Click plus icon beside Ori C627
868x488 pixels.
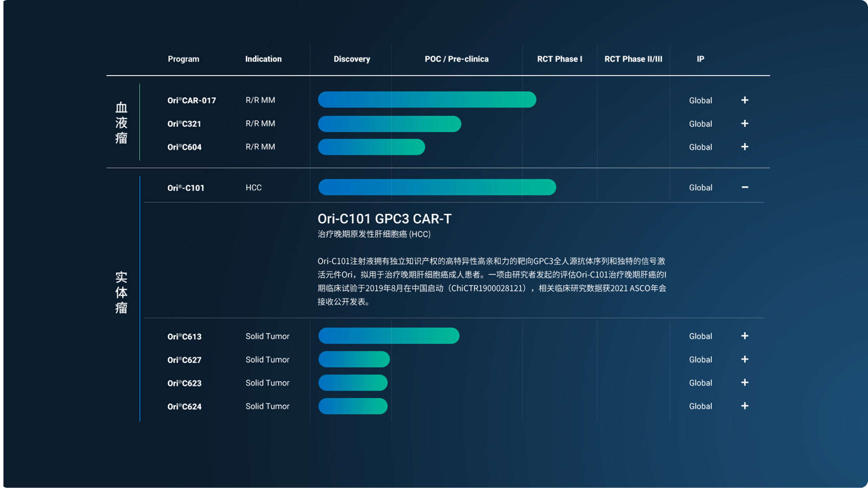click(745, 359)
